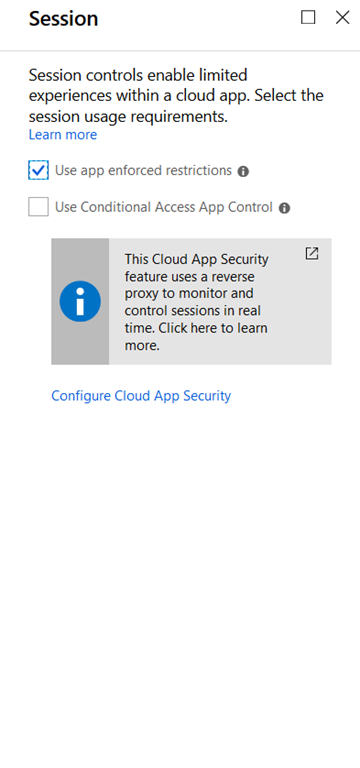Click the 'Use app enforced restrictions' label text
The width and height of the screenshot is (360, 768).
tap(143, 170)
